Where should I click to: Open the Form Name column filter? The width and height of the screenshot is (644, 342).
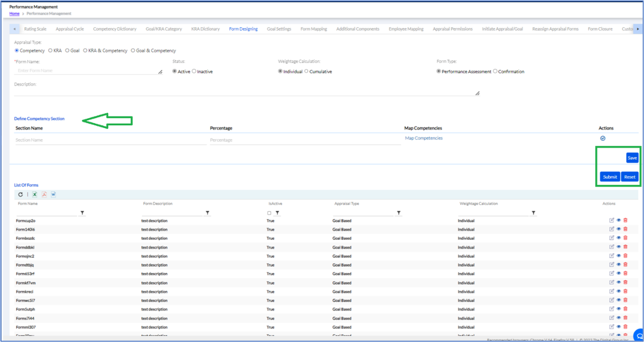click(x=82, y=213)
